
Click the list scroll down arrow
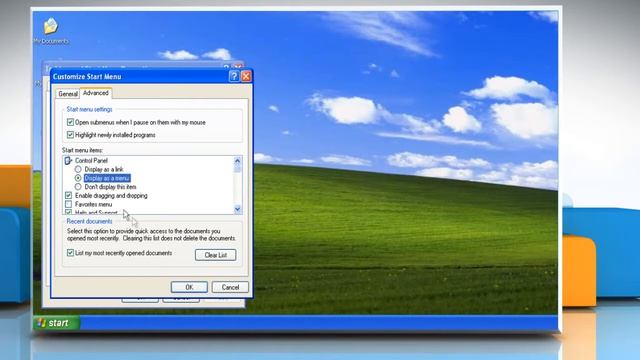(x=238, y=209)
